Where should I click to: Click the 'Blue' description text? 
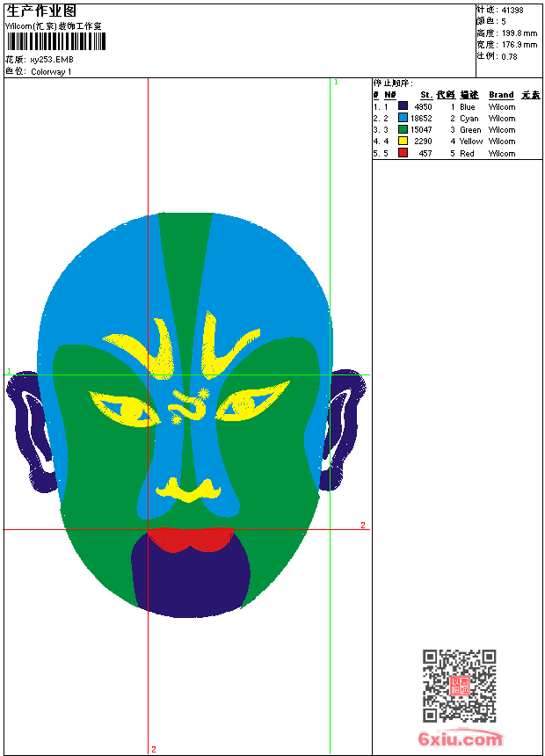point(468,107)
